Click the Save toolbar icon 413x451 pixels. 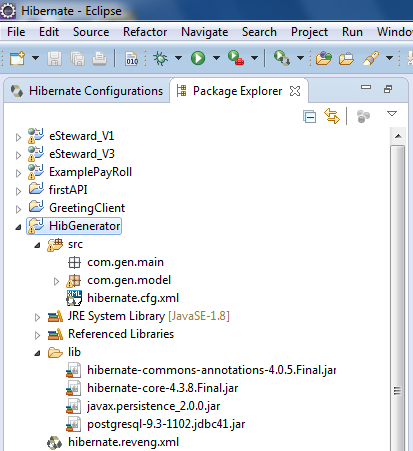pyautogui.click(x=54, y=58)
